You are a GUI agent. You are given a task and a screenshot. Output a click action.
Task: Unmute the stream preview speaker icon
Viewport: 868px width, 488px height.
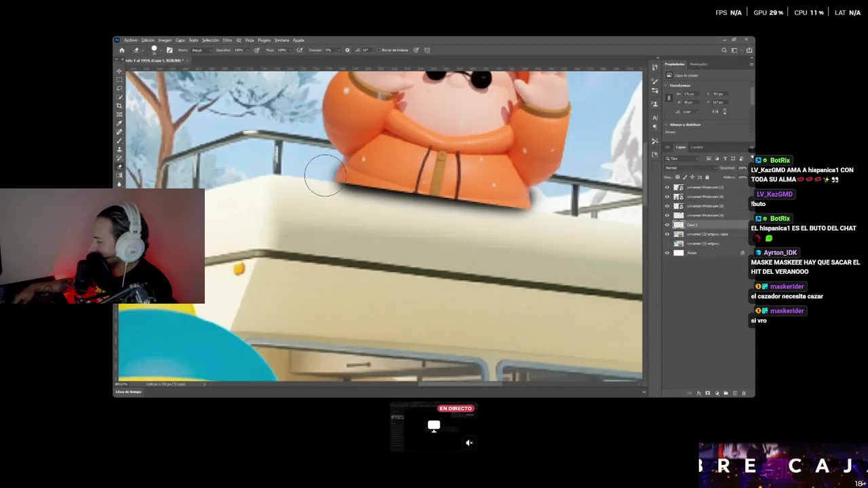[469, 443]
